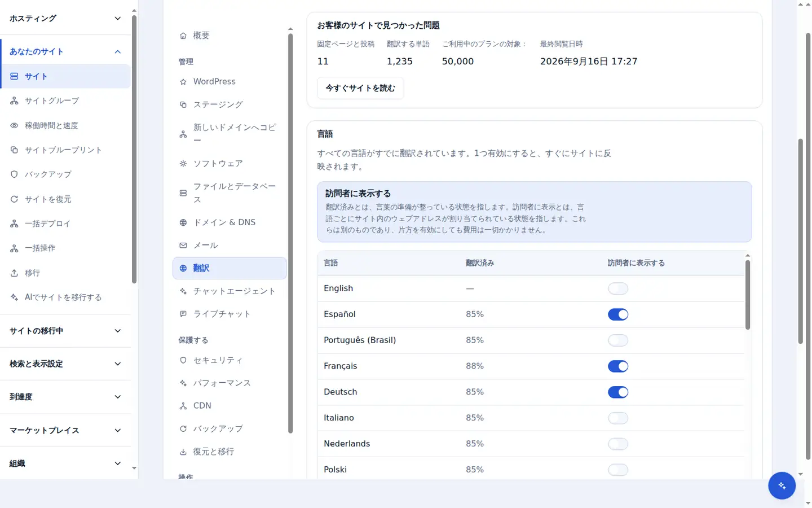Expand the 組織 section
This screenshot has height=508, width=812.
tap(65, 463)
